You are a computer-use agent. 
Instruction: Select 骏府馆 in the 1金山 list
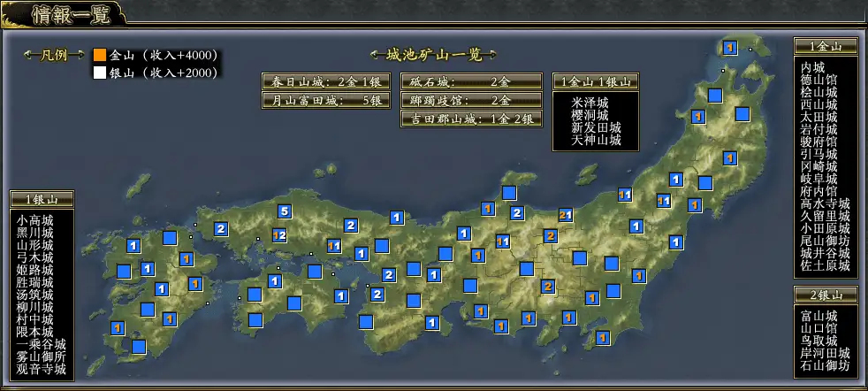coord(819,142)
